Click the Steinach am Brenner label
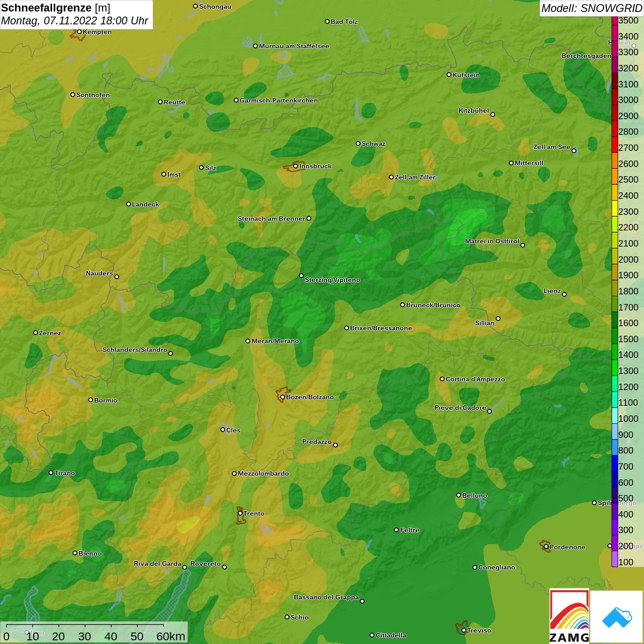 point(271,218)
